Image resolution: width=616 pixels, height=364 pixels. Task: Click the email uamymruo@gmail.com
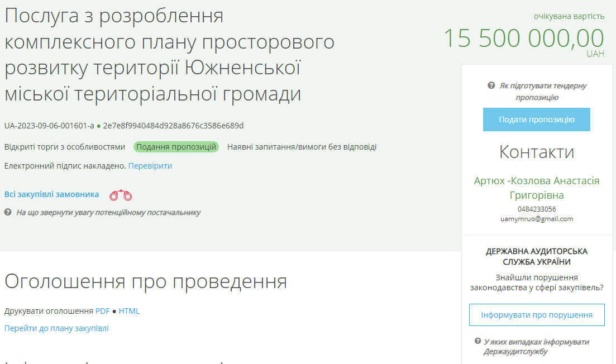pos(537,218)
